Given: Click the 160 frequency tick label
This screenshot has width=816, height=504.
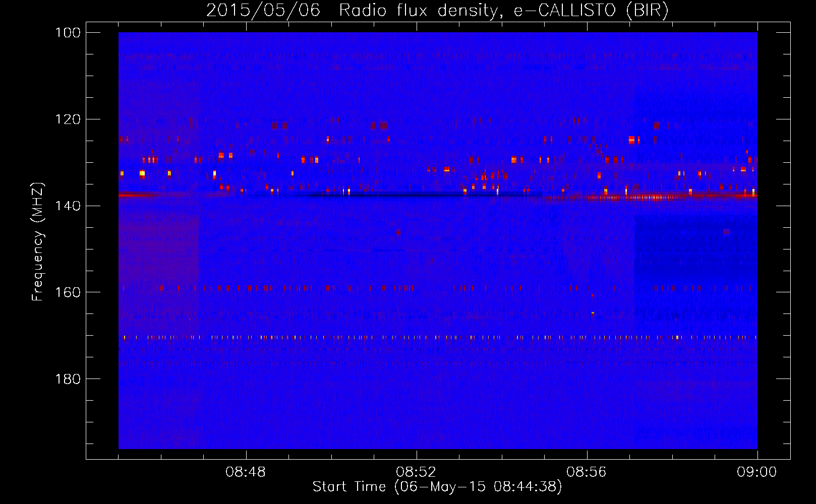Looking at the screenshot, I should pos(67,292).
